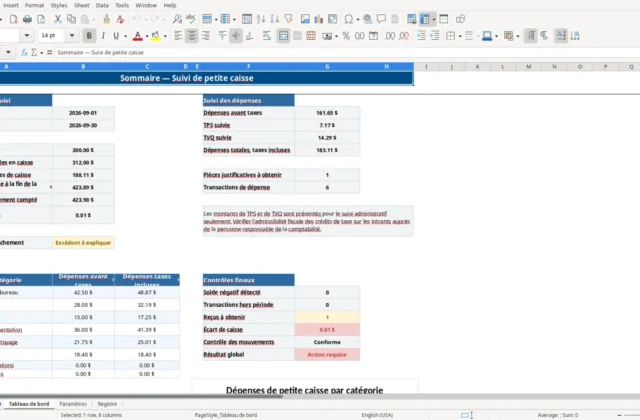Click 'Excédent à expliquer' cell
640x420 pixels.
point(83,242)
